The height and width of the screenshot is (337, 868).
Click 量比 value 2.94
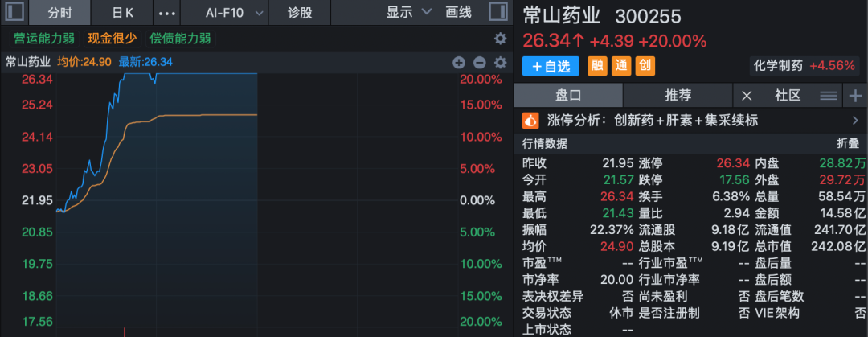738,213
